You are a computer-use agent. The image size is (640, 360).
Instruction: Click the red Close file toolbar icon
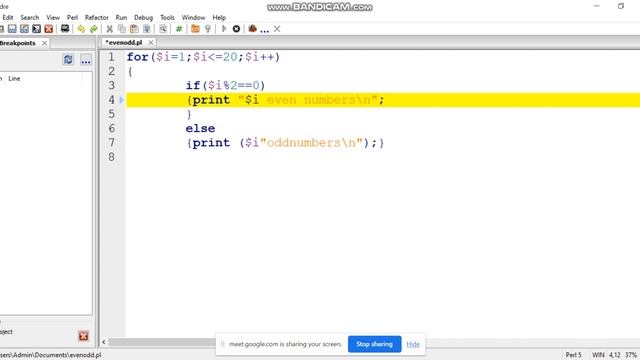pos(49,29)
